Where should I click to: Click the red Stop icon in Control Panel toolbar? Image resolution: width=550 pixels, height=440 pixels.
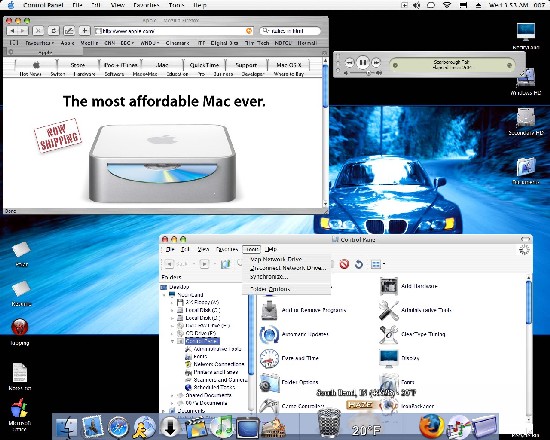click(x=344, y=264)
